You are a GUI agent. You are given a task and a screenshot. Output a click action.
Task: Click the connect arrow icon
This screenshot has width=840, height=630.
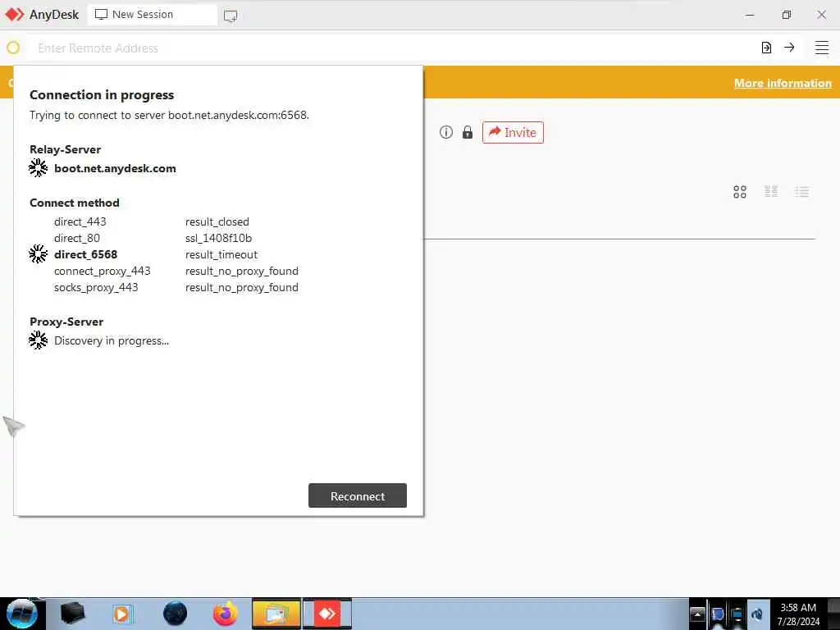[x=789, y=48]
